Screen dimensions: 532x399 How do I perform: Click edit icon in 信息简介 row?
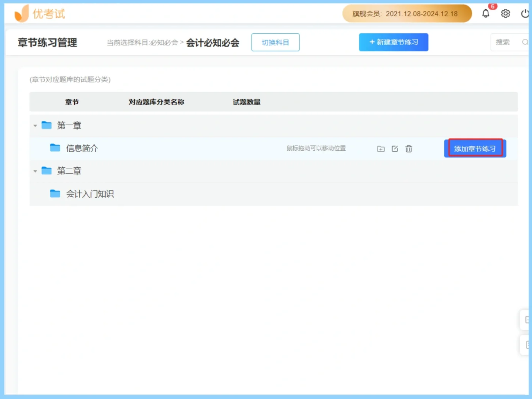tap(395, 149)
